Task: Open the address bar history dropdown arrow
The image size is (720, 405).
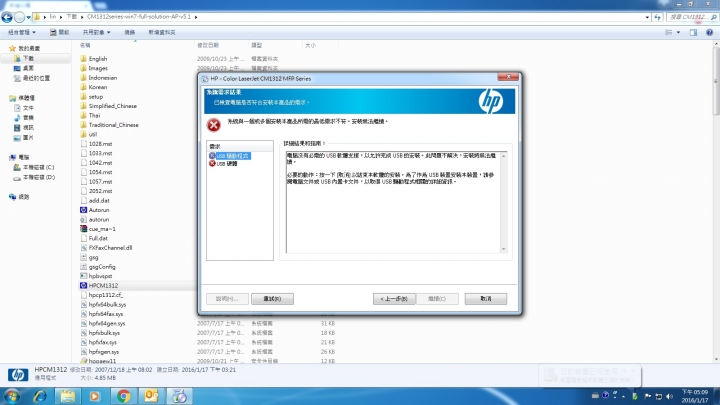Action: tap(647, 17)
